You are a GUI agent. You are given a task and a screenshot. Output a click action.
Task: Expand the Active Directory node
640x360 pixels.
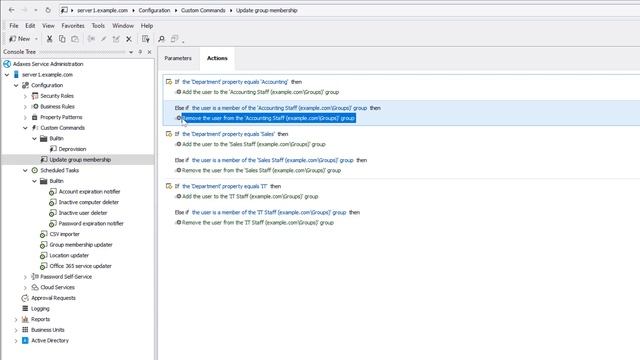point(16,341)
